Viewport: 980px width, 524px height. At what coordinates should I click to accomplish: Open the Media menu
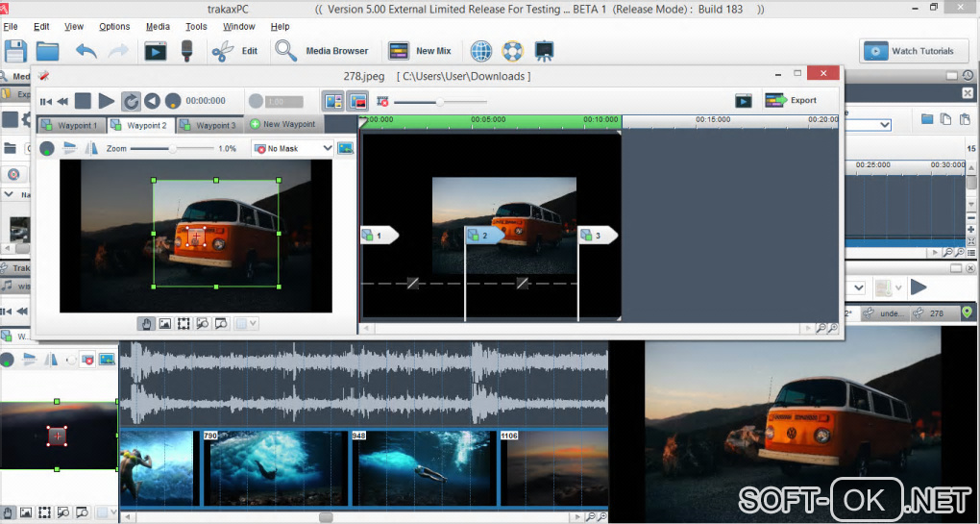pos(158,27)
